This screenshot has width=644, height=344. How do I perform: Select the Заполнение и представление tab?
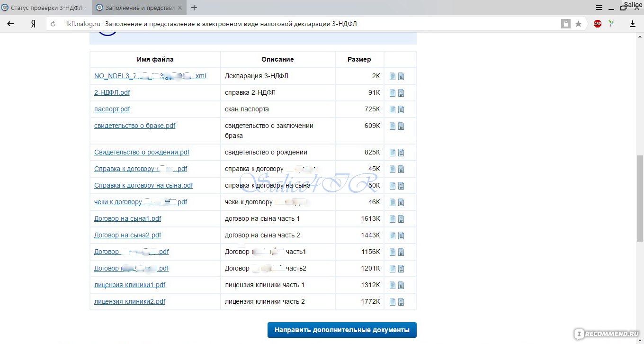tap(139, 8)
